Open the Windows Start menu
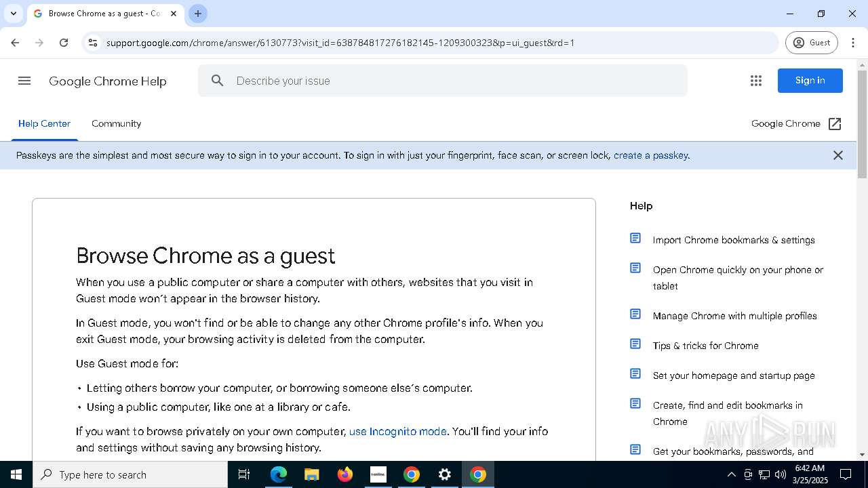Viewport: 868px width, 488px height. [x=16, y=474]
